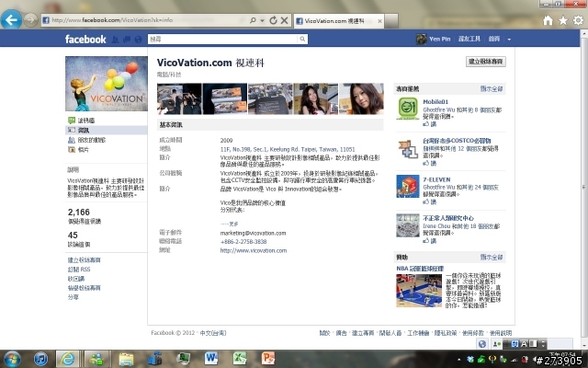Click show all beside recommended pages header
The image size is (588, 368).
coord(492,88)
